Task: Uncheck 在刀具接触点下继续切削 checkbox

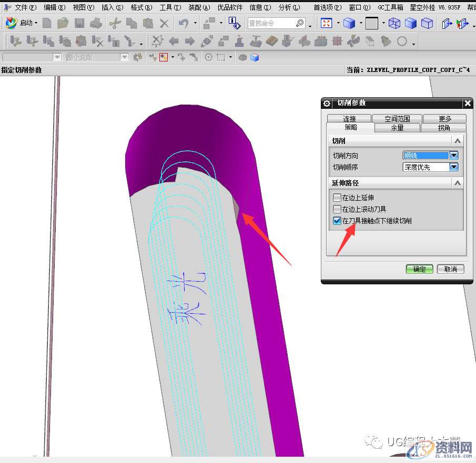Action: click(x=337, y=221)
